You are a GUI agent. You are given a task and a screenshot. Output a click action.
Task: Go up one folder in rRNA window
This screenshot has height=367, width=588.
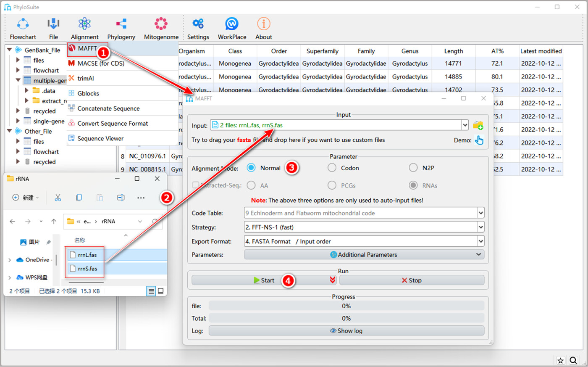[54, 221]
